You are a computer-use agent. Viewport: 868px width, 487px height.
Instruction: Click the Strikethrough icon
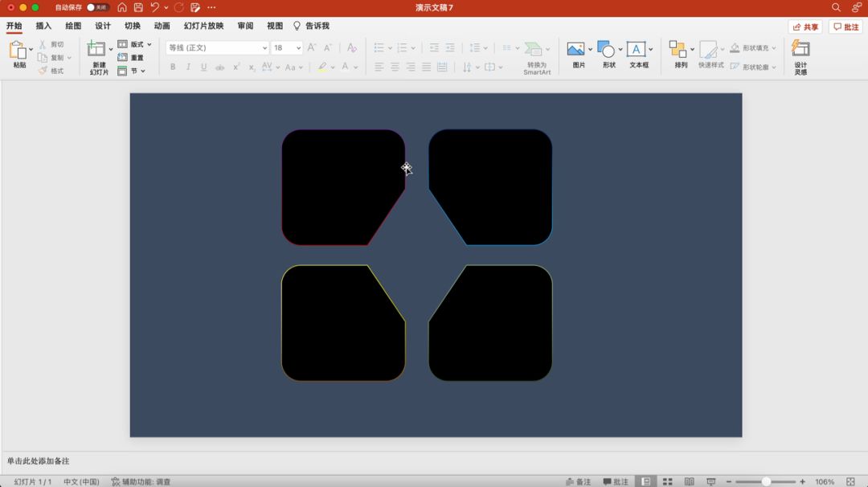219,67
